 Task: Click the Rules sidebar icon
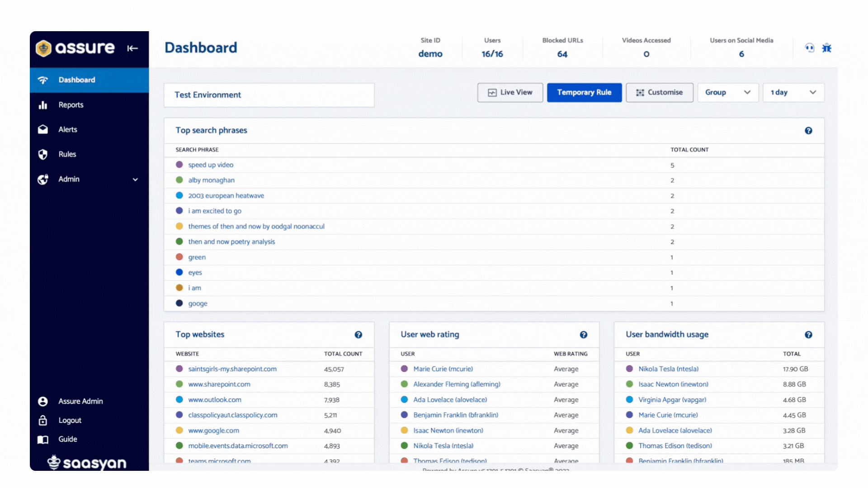pos(43,154)
